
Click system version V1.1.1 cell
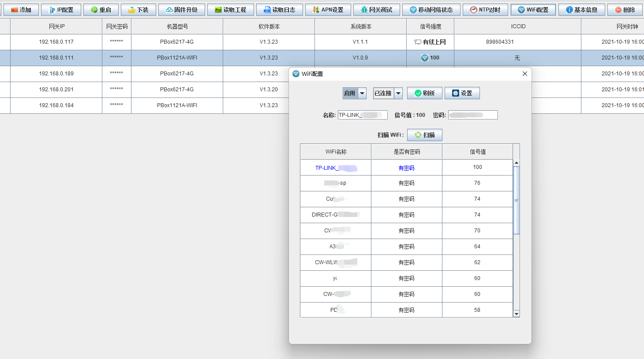tap(360, 42)
